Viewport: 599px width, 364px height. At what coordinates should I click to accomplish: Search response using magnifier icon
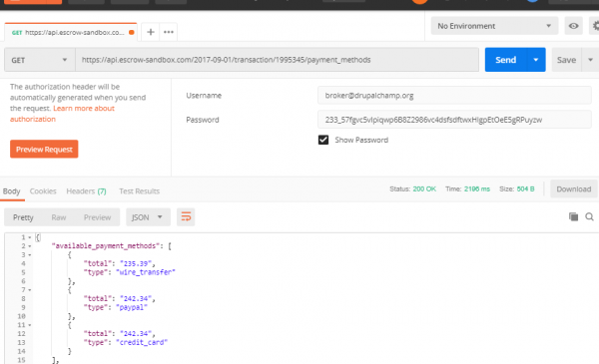pos(589,216)
